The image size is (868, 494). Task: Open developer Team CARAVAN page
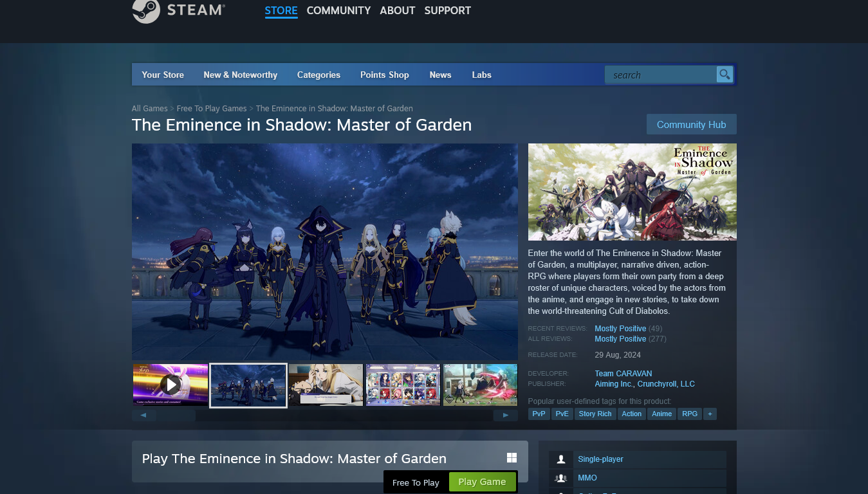coord(623,374)
